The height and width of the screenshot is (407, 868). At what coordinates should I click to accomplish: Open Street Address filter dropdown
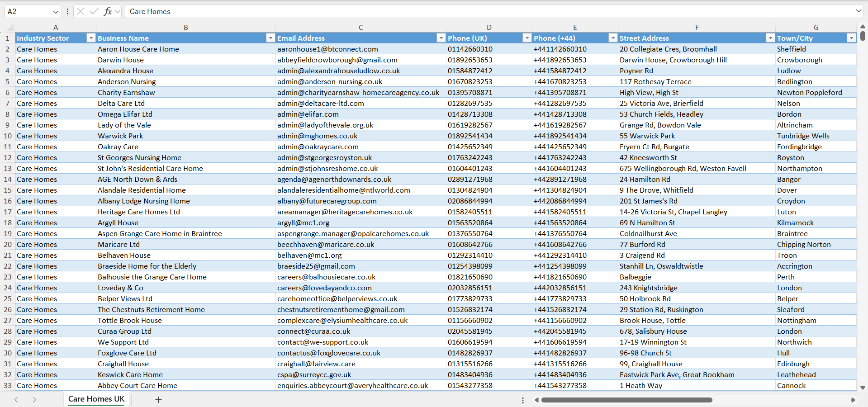point(770,38)
